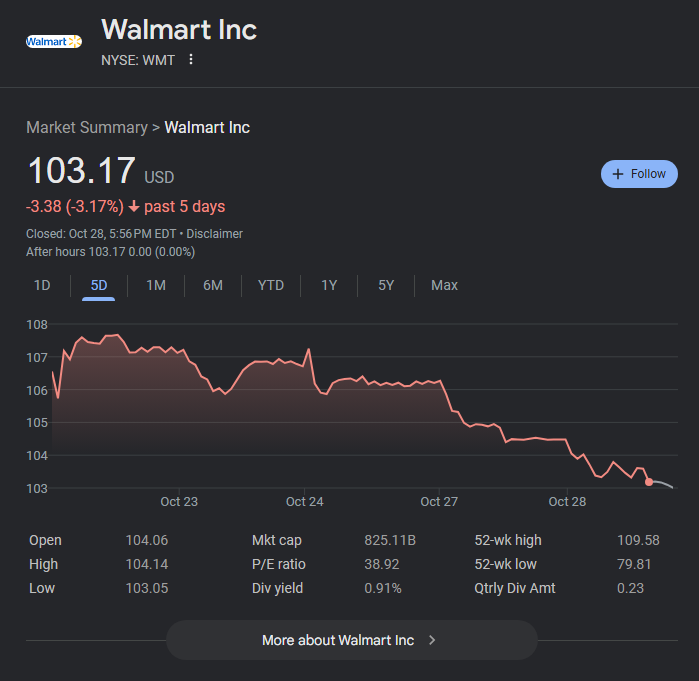Click the 103.17 stock price

[81, 171]
